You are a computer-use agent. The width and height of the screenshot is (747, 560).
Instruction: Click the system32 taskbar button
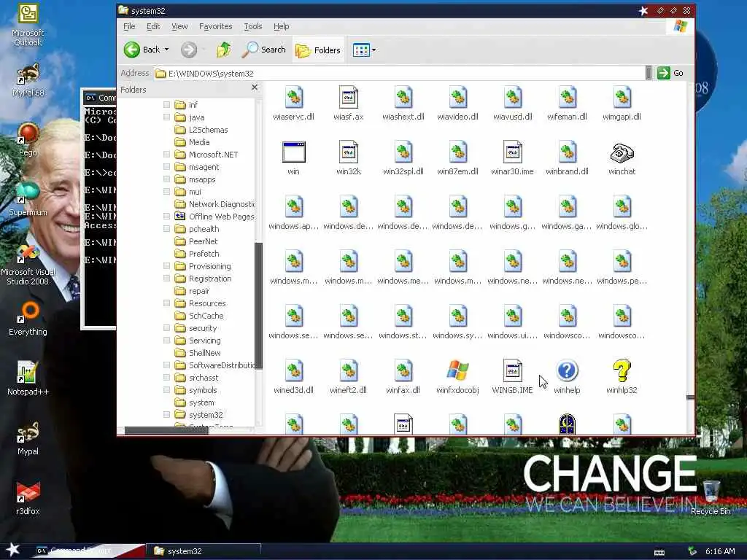(x=204, y=551)
